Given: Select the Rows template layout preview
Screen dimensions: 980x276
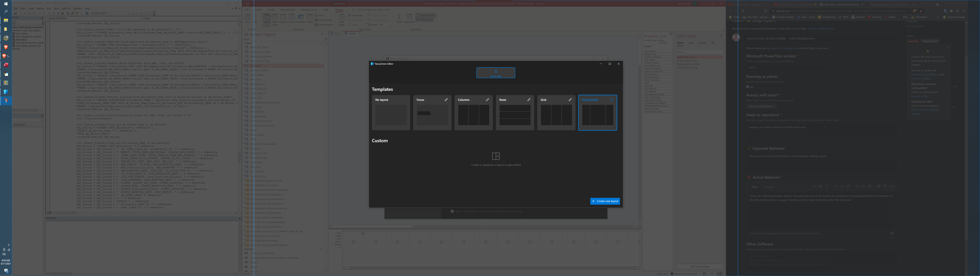Looking at the screenshot, I should (515, 115).
